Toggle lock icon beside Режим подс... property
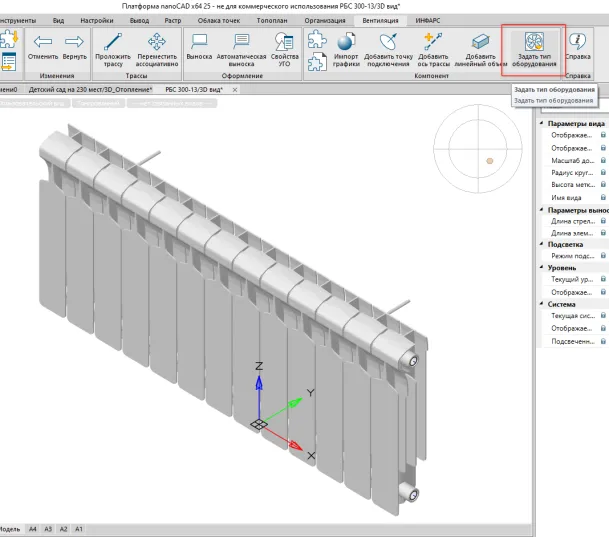Image resolution: width=609 pixels, height=537 pixels. [604, 256]
